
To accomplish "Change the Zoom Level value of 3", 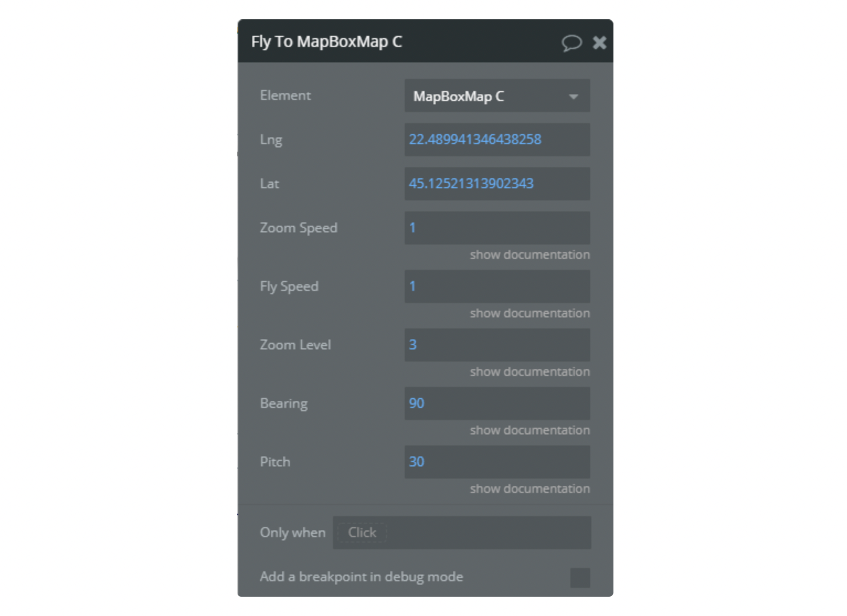I will coord(496,344).
